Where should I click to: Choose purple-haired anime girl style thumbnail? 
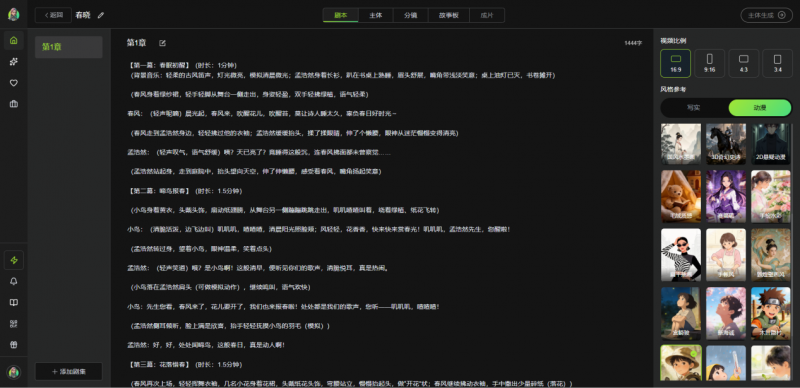(726, 197)
